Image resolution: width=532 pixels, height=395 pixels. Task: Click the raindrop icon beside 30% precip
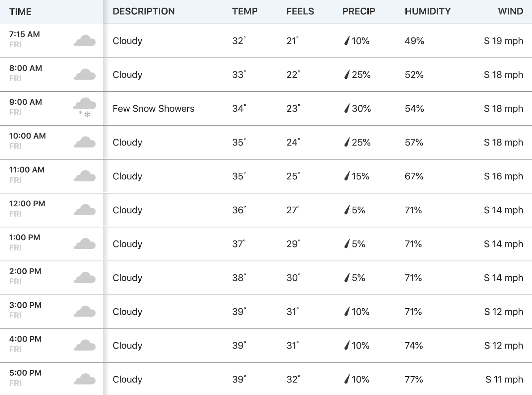point(347,108)
